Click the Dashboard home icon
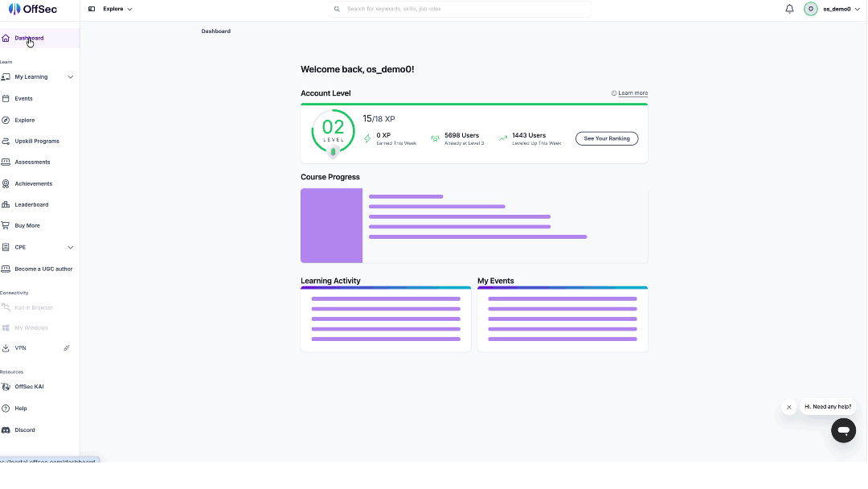This screenshot has height=489, width=868. tap(6, 39)
